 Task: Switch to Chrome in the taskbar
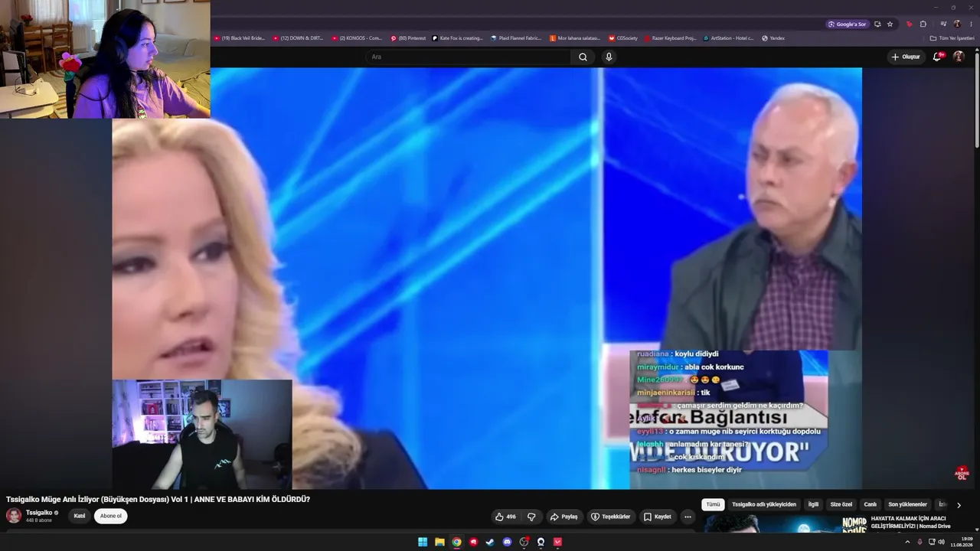click(x=456, y=542)
